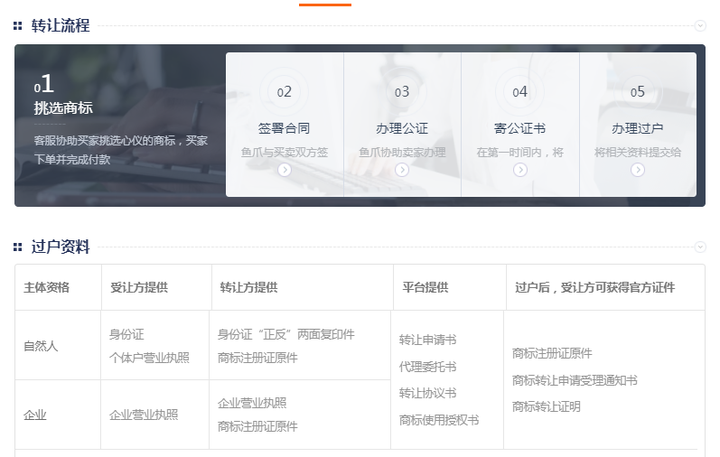Click the arrow icon under 签署合同

click(284, 170)
